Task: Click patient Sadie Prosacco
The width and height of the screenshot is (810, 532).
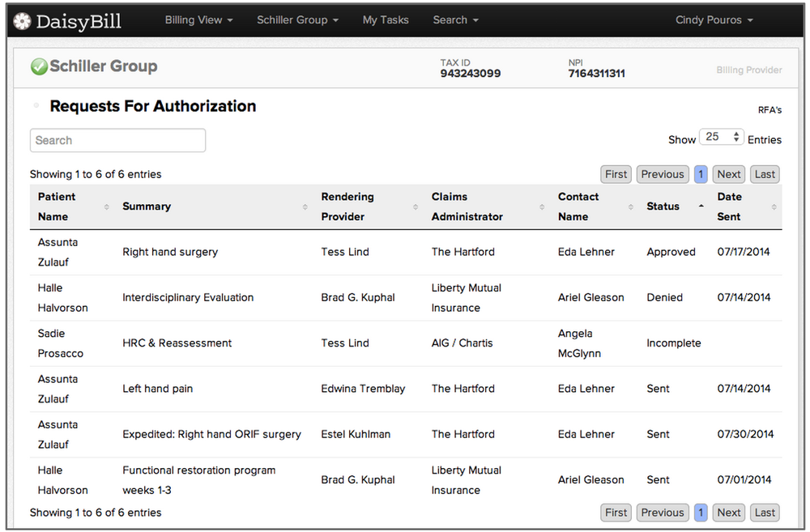Action: tap(61, 343)
